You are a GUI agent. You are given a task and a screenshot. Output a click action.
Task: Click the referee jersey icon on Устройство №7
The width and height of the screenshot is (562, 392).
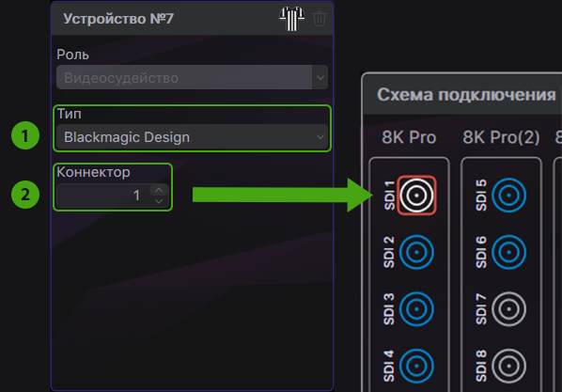(291, 18)
